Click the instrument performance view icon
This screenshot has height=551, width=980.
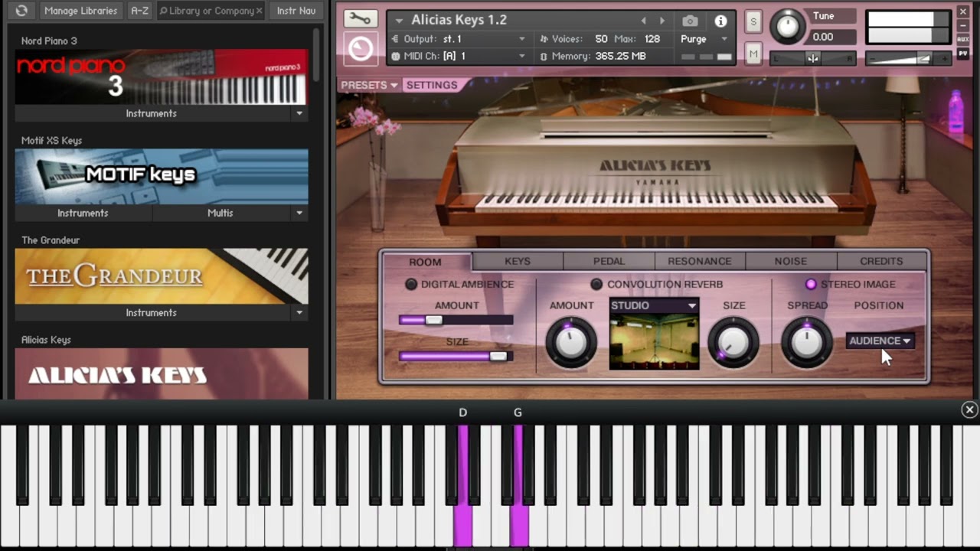click(360, 50)
